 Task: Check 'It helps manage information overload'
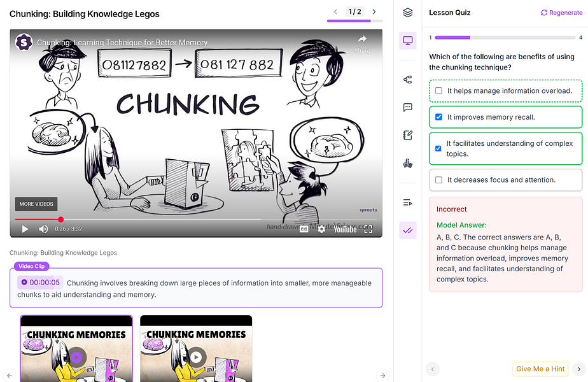coord(438,91)
